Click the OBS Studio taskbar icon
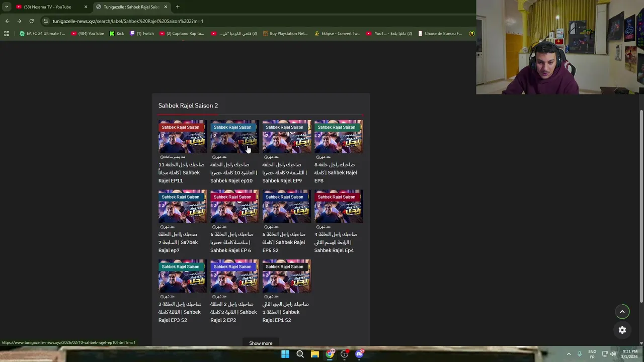The image size is (644, 362). (x=345, y=354)
